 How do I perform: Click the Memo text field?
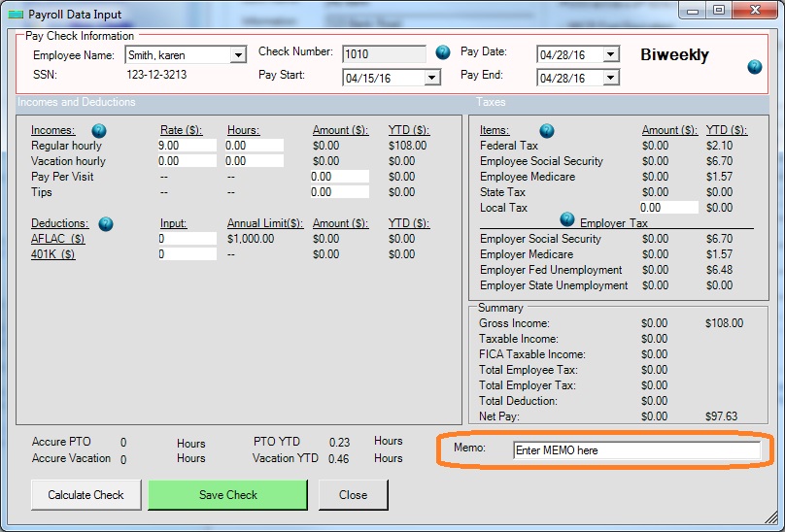[x=636, y=450]
